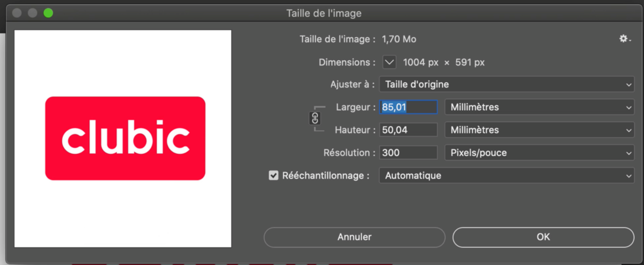Click the "1,70 Mo" image size value
Screen dimensions: 644x265
click(399, 39)
